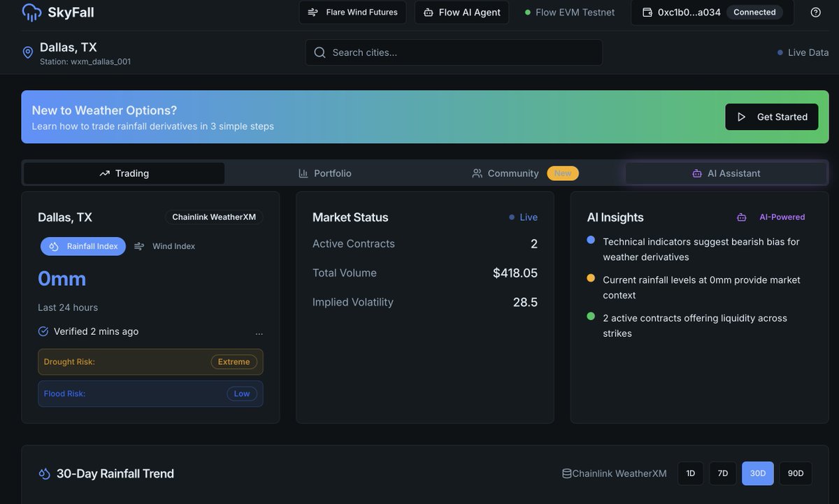Open the Community tab
This screenshot has width=839, height=504.
525,173
